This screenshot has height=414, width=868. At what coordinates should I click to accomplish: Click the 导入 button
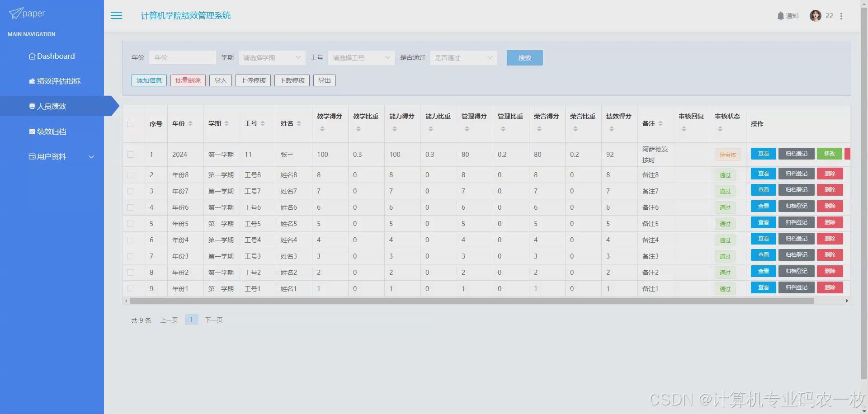221,80
